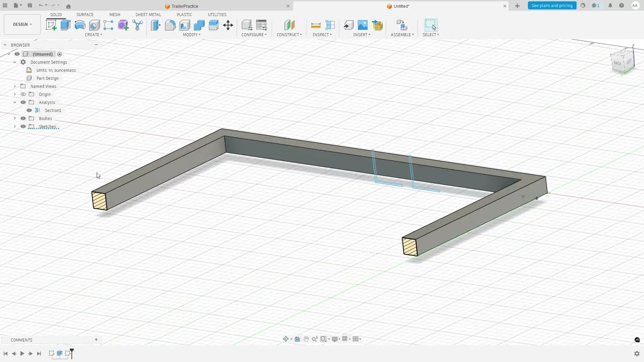644x362 pixels.
Task: Add a comment with the plus button
Action: [96, 340]
